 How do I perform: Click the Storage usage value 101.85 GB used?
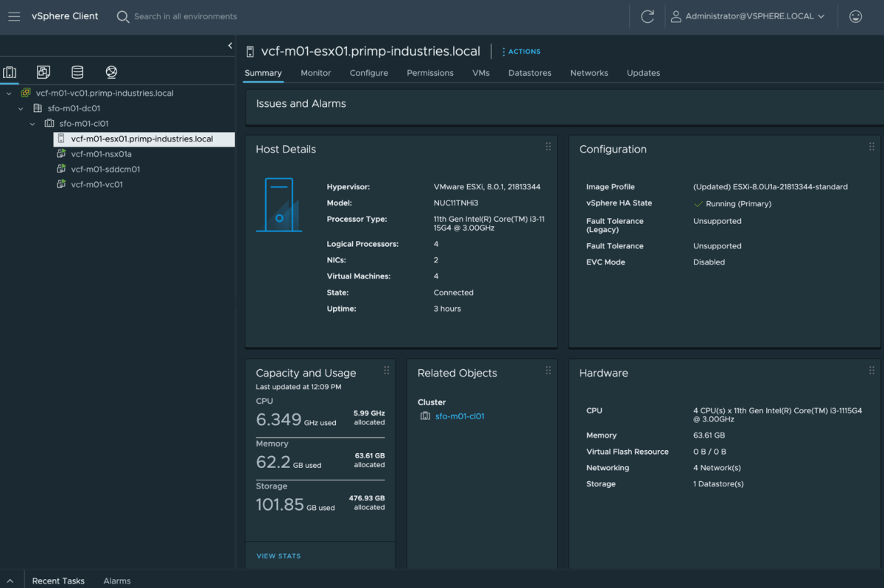click(295, 505)
